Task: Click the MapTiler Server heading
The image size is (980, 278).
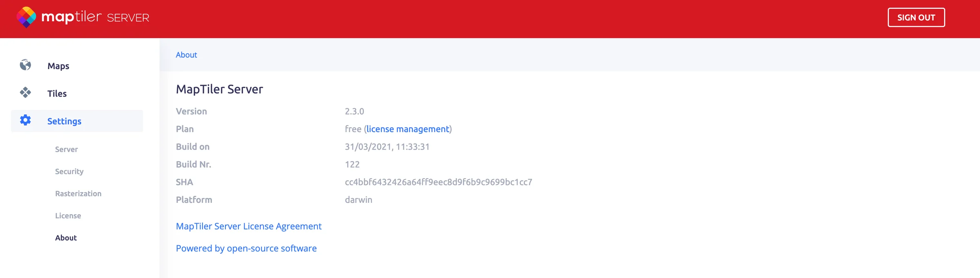Action: point(219,89)
